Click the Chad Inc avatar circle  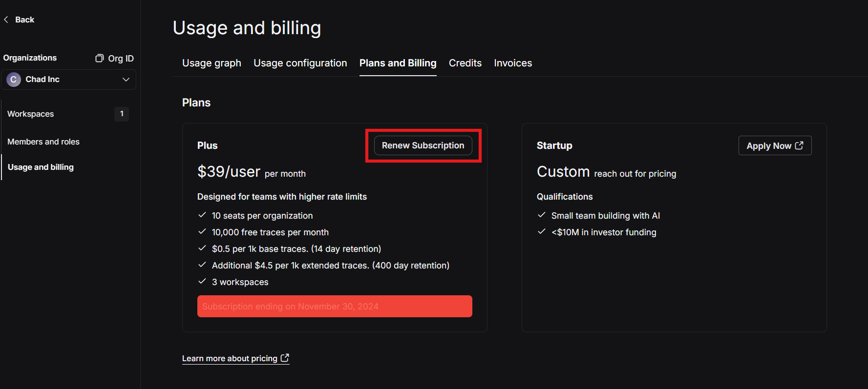(x=14, y=79)
